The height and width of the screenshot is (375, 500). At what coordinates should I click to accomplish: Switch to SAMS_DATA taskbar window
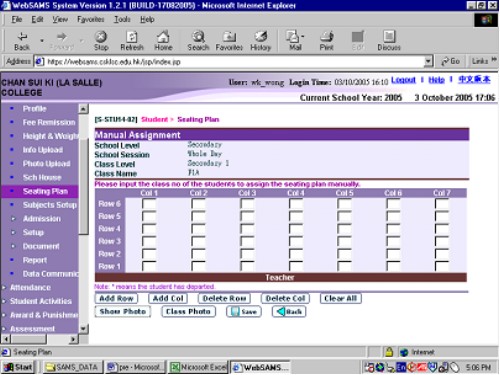73,367
